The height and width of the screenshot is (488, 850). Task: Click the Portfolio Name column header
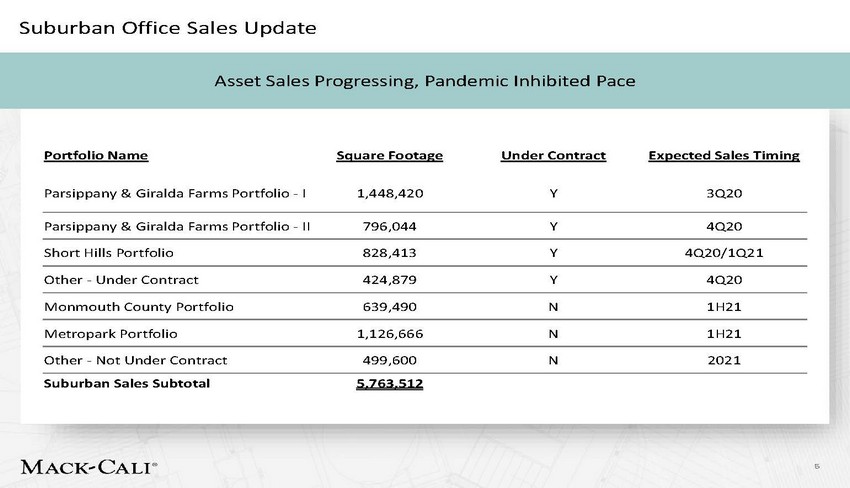click(x=96, y=155)
